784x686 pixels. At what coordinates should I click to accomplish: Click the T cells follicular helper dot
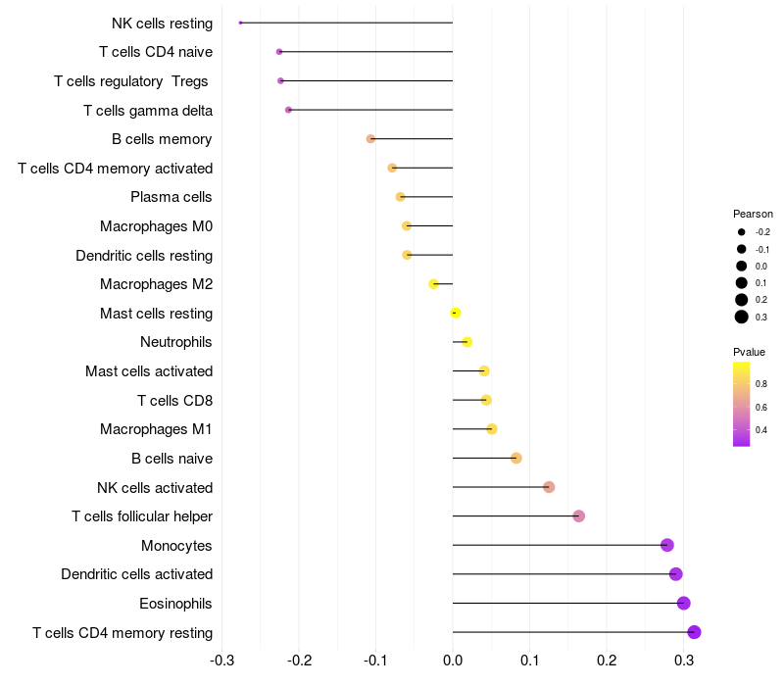[x=578, y=516]
